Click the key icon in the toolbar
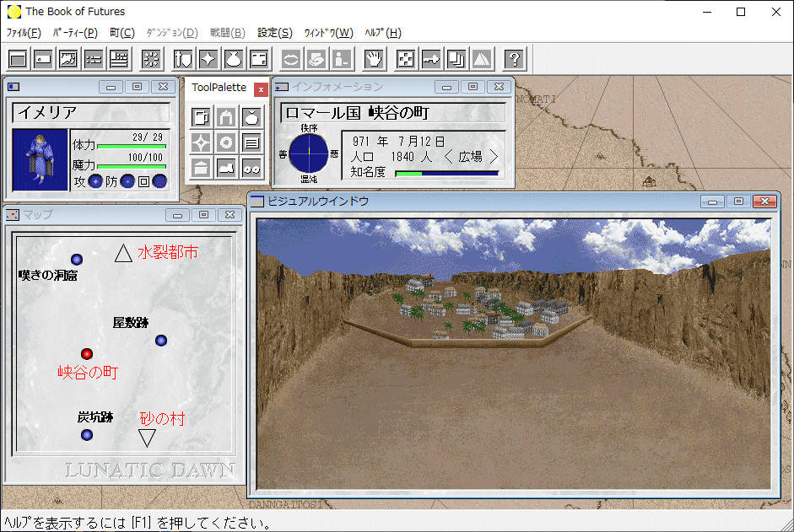This screenshot has width=794, height=532. pyautogui.click(x=431, y=59)
